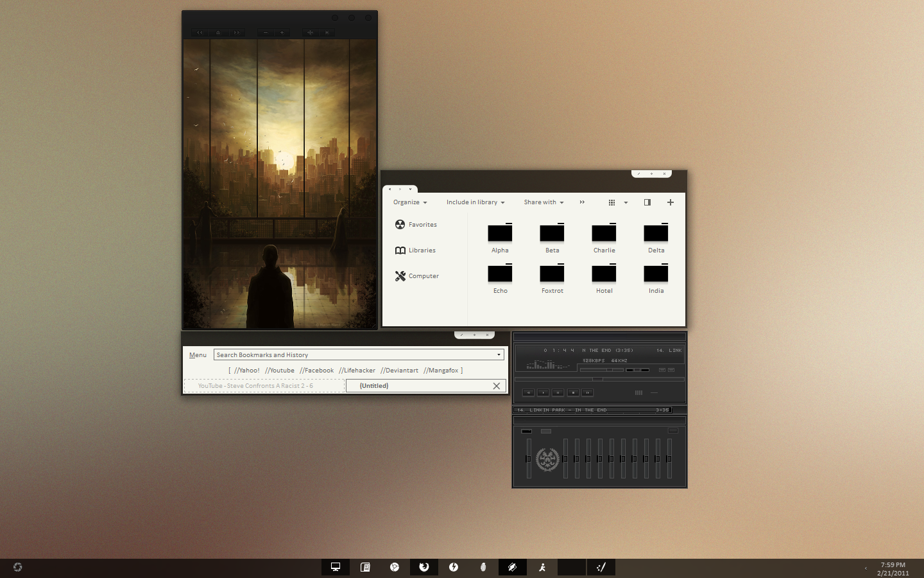Click the equalizer preamp slider
The width and height of the screenshot is (924, 578).
click(529, 459)
